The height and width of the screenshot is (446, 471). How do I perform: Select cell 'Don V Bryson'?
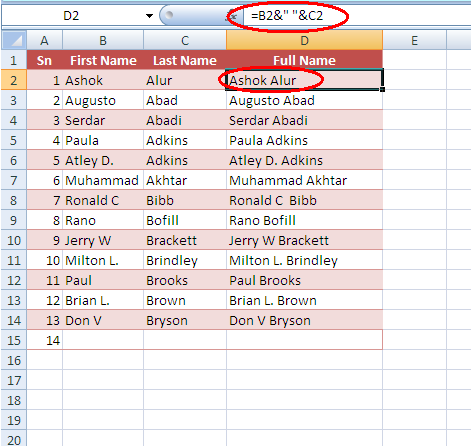click(x=304, y=320)
